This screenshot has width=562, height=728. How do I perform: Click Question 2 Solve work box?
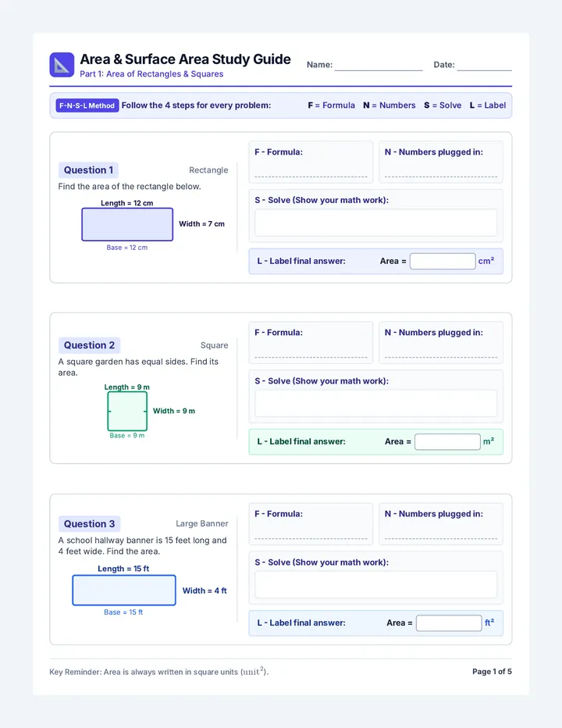(375, 403)
